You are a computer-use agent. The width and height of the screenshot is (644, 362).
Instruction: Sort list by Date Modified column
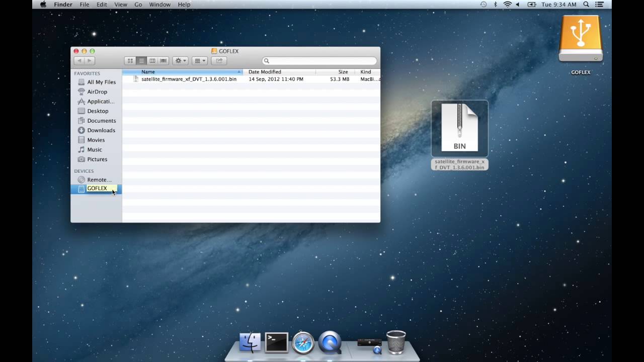280,72
